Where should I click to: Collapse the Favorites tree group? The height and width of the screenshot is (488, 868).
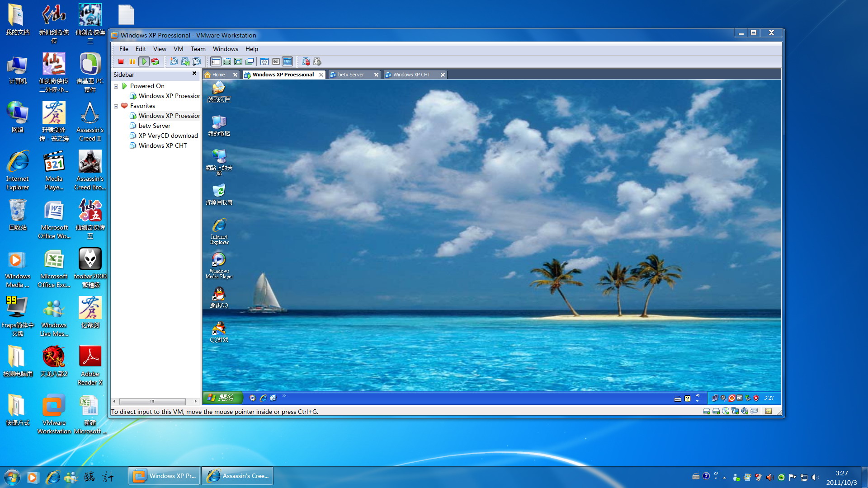(116, 106)
